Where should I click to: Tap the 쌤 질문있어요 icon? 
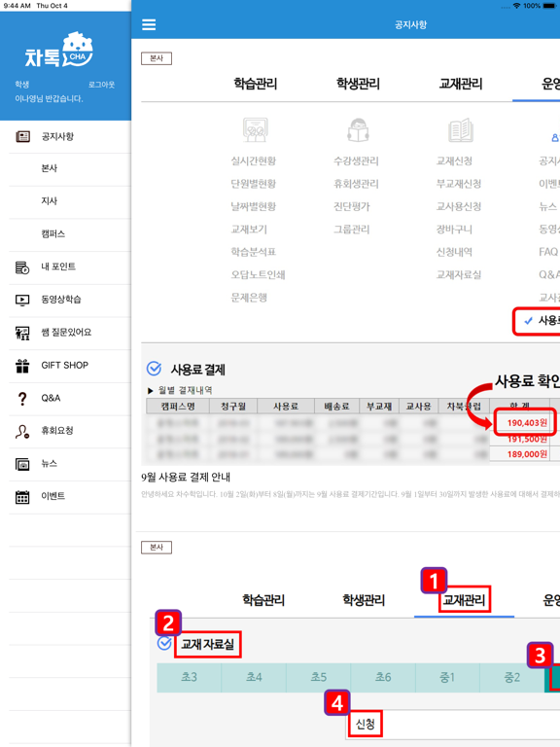click(x=22, y=333)
